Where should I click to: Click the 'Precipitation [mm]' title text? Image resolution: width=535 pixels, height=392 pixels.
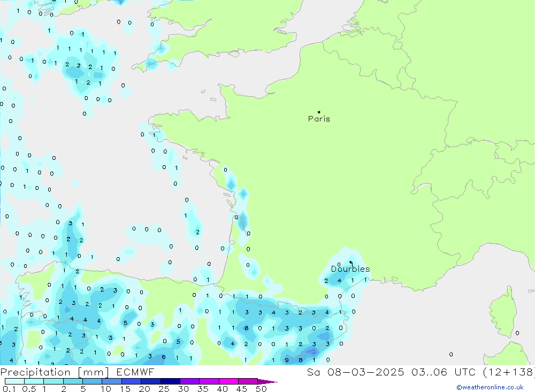pyautogui.click(x=55, y=372)
